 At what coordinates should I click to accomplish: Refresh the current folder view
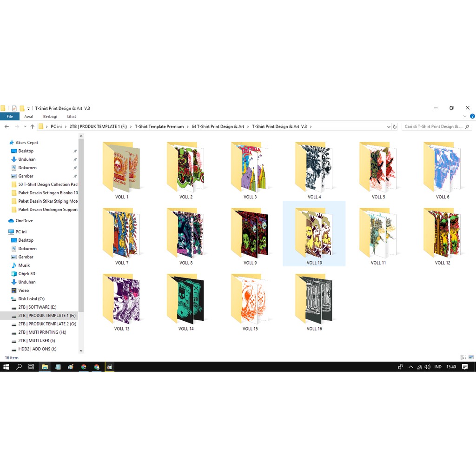point(395,126)
